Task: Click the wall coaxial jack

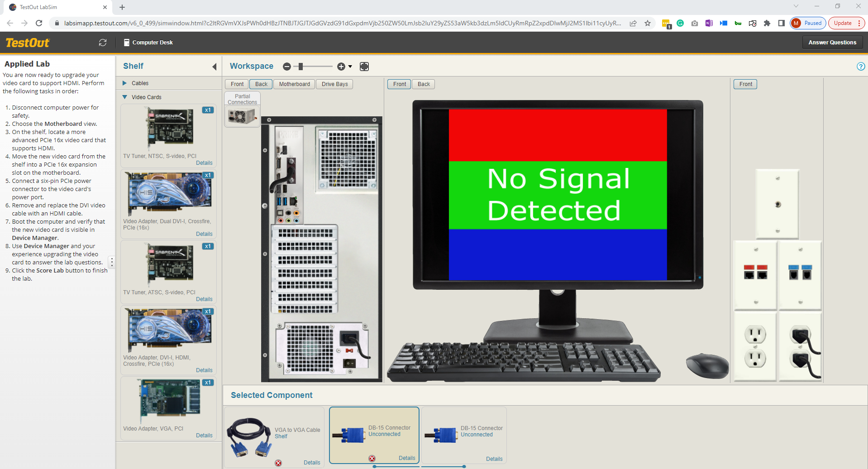Action: [x=778, y=205]
